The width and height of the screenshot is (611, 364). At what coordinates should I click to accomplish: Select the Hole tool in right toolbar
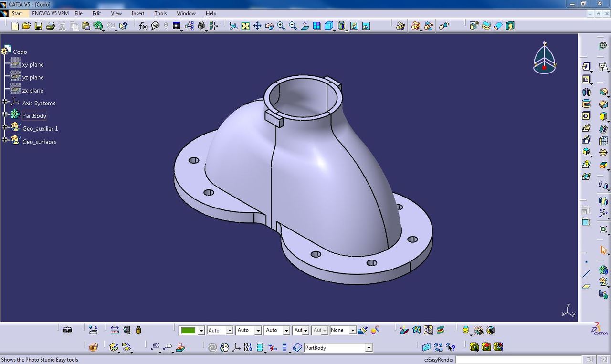(x=586, y=116)
